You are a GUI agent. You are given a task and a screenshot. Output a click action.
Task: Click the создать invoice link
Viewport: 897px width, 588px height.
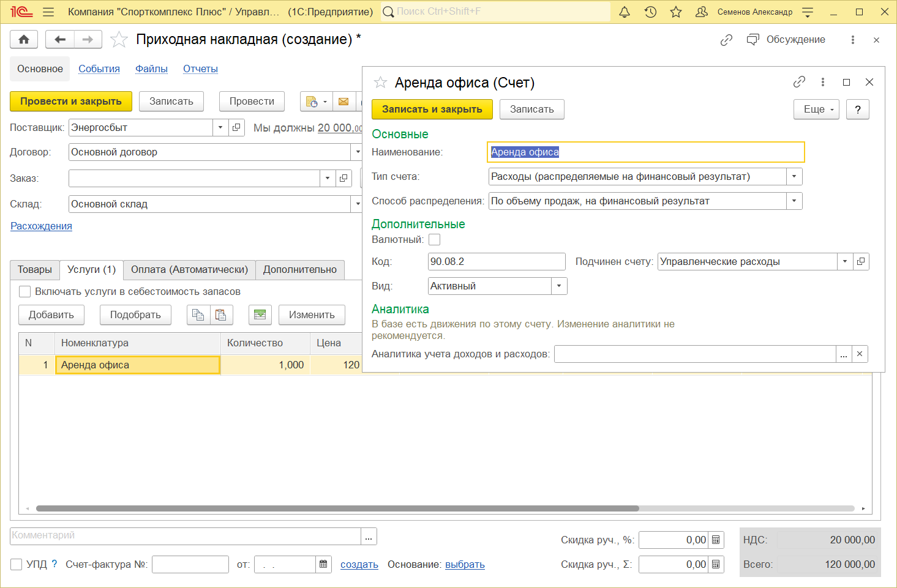tap(359, 565)
